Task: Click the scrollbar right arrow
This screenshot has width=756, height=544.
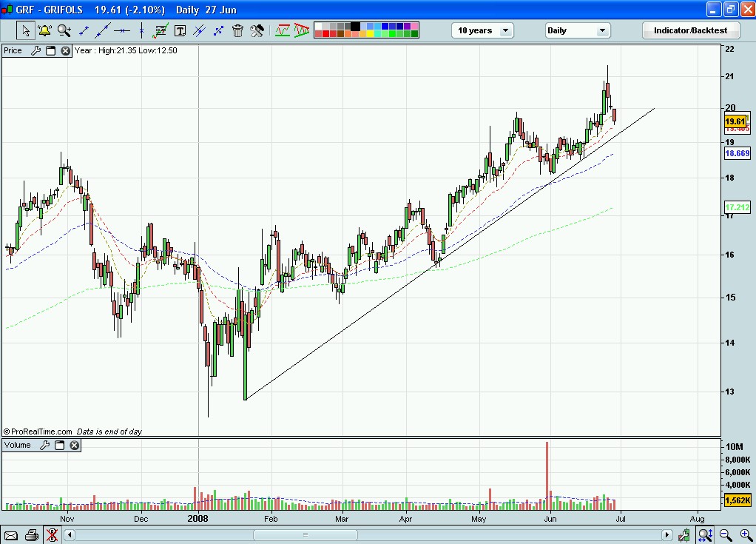Action: (666, 535)
